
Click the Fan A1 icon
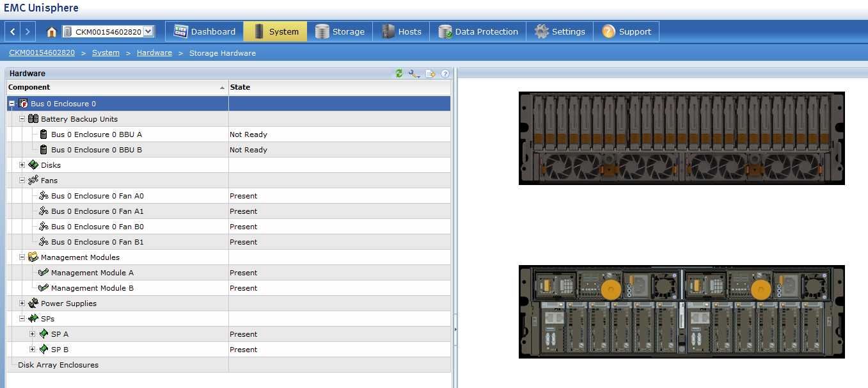click(43, 211)
